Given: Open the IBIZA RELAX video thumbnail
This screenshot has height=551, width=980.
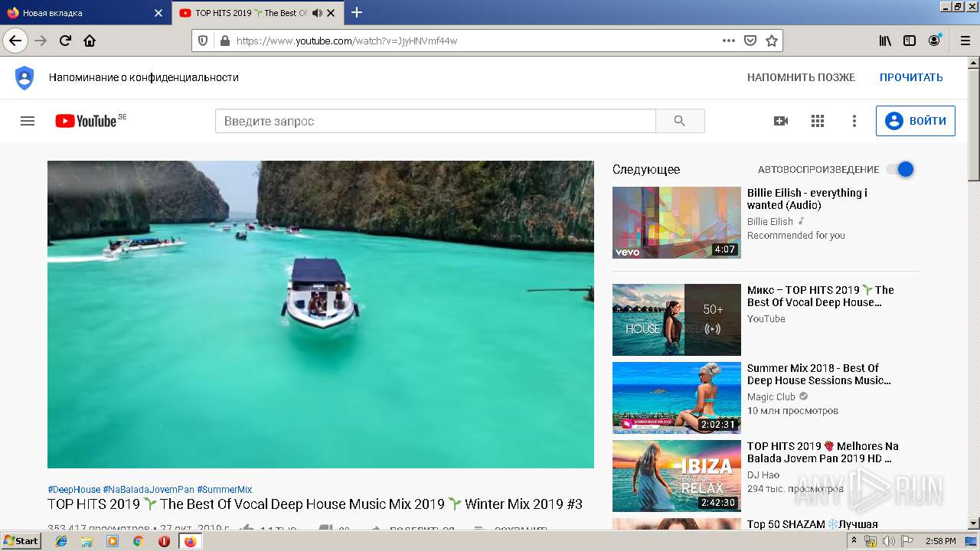Looking at the screenshot, I should click(677, 476).
